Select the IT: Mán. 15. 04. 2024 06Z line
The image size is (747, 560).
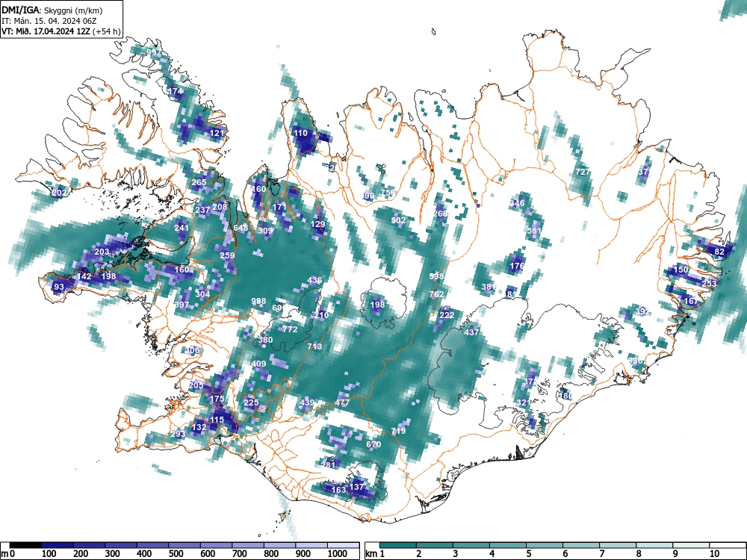[x=49, y=21]
